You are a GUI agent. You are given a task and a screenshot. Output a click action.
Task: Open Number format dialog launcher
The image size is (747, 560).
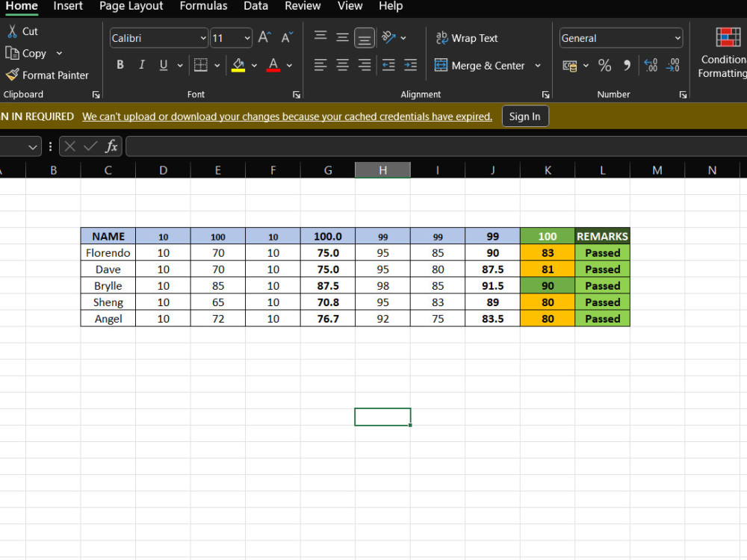click(683, 94)
